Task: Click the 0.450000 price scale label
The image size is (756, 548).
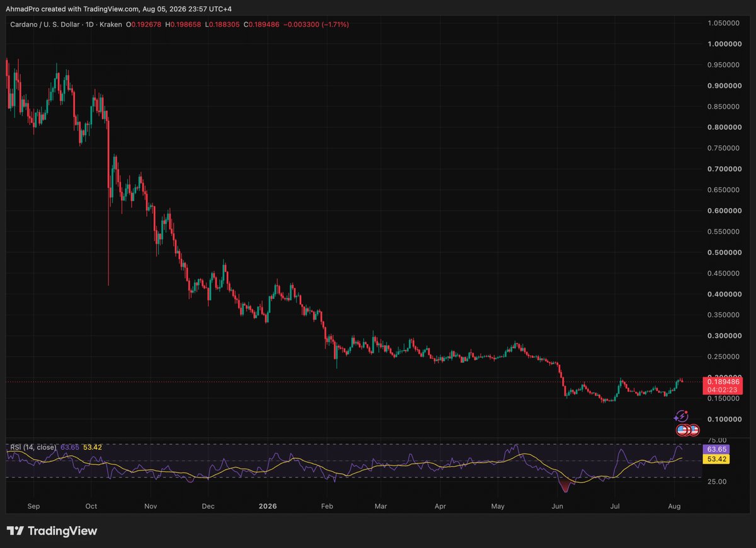Action: pyautogui.click(x=724, y=273)
